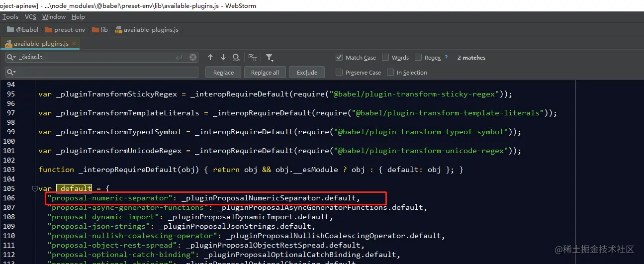Image resolution: width=644 pixels, height=264 pixels.
Task: Focus the find field containing _default
Action: (x=101, y=57)
